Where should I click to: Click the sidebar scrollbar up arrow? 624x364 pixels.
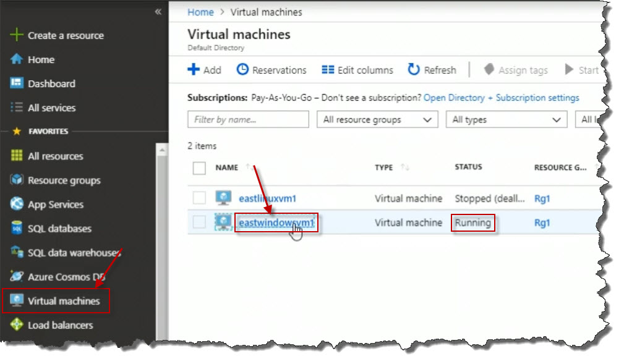point(161,150)
